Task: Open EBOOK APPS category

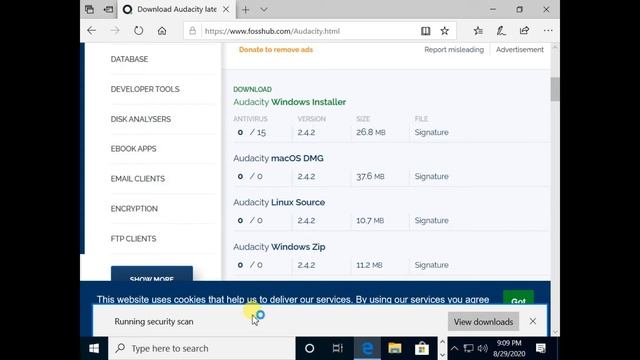Action: click(133, 149)
